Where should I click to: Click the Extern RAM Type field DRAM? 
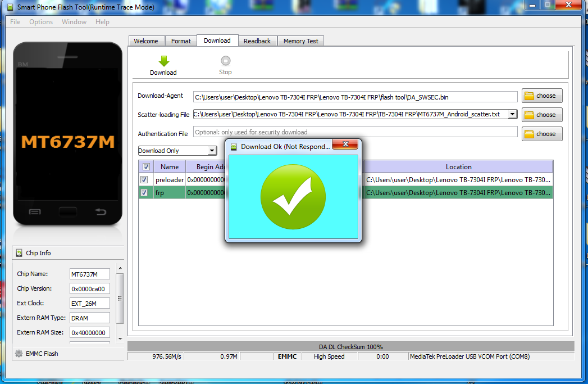(90, 318)
